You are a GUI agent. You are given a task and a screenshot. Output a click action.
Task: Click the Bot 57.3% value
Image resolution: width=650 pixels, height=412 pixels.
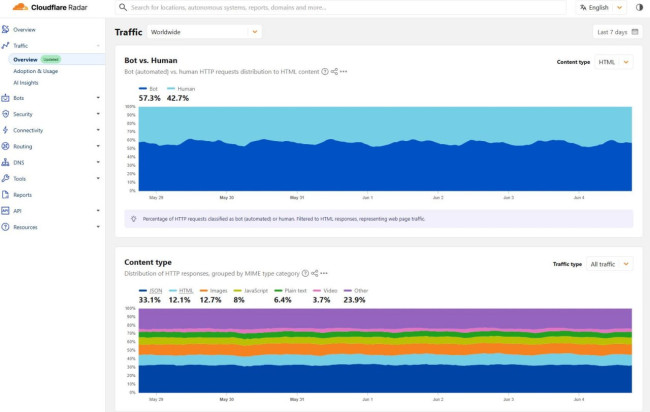(149, 98)
